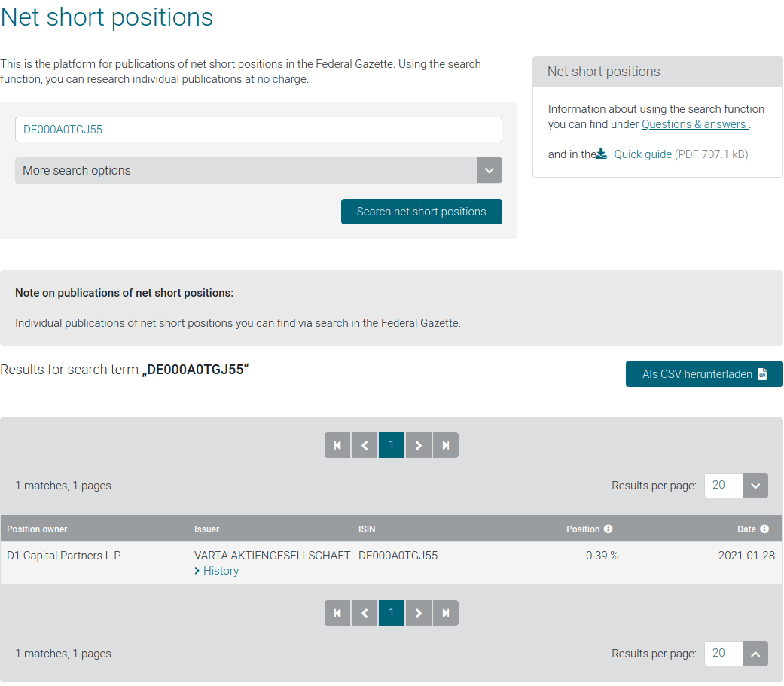Select page 1 in bottom pagination
This screenshot has height=686, width=784.
tap(392, 613)
